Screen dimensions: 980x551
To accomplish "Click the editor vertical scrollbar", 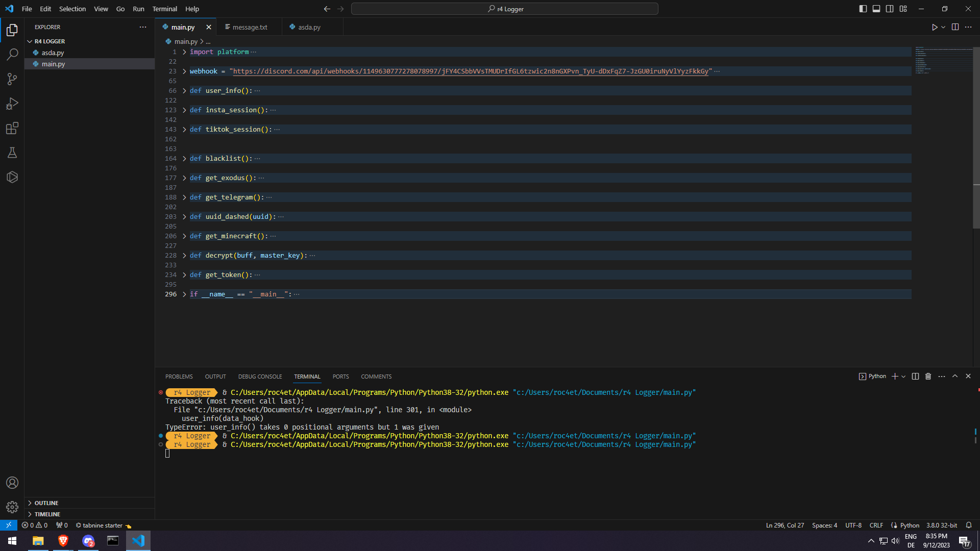I will tap(976, 138).
